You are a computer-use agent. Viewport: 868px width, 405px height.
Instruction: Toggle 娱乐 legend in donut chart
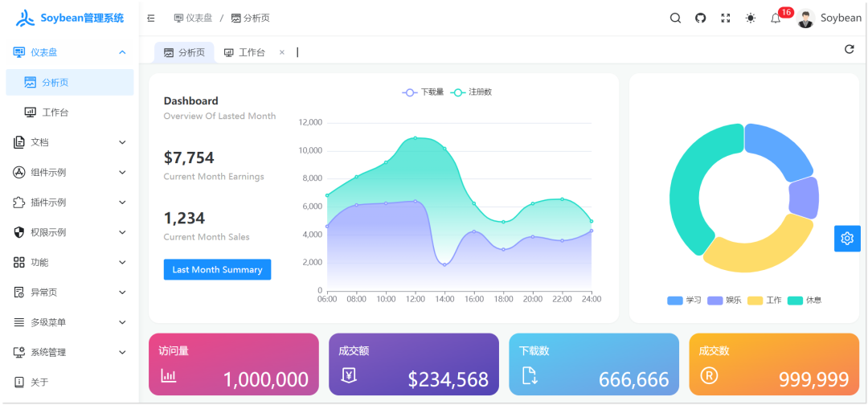click(725, 301)
